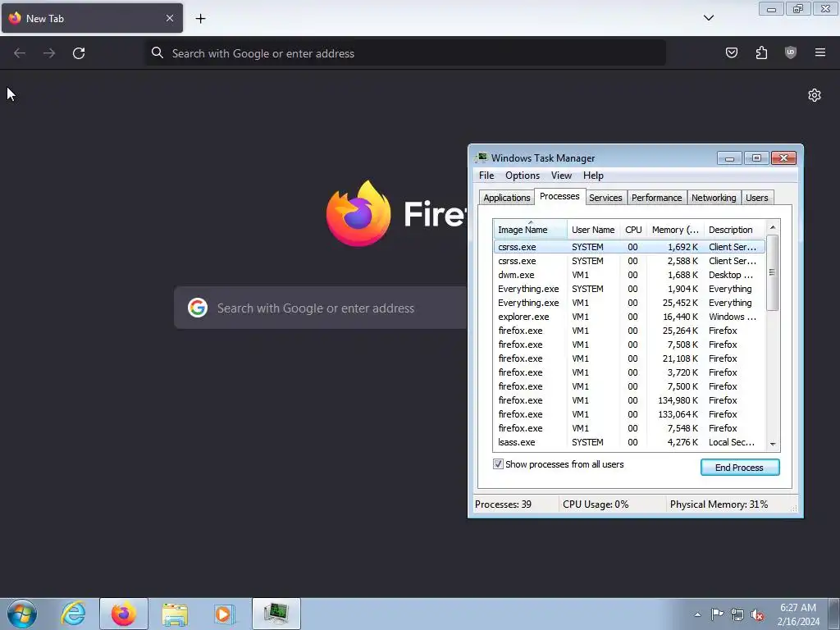Screen dimensions: 840x630
Task: Open the Firefox hamburger application menu
Action: click(x=820, y=52)
